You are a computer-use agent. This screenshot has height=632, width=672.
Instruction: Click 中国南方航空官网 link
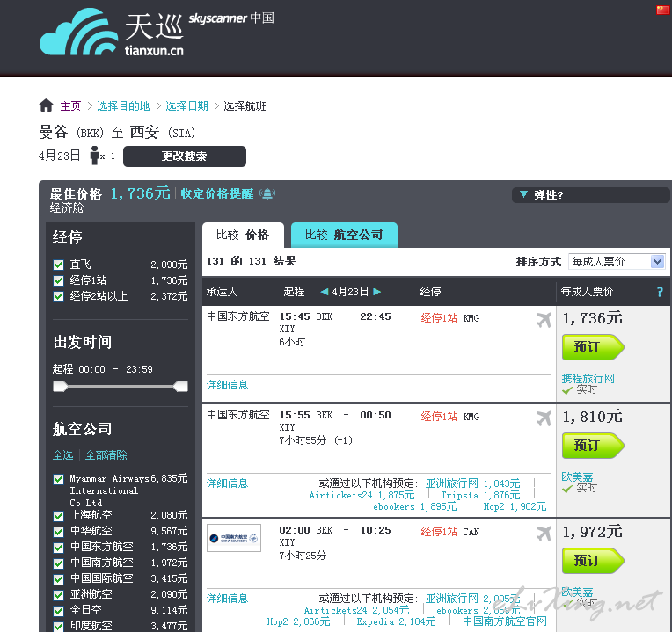tap(505, 621)
